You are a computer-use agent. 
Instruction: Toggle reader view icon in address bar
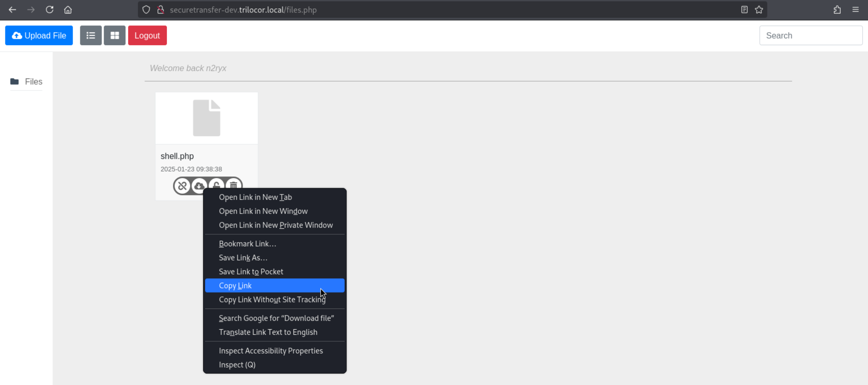[744, 10]
